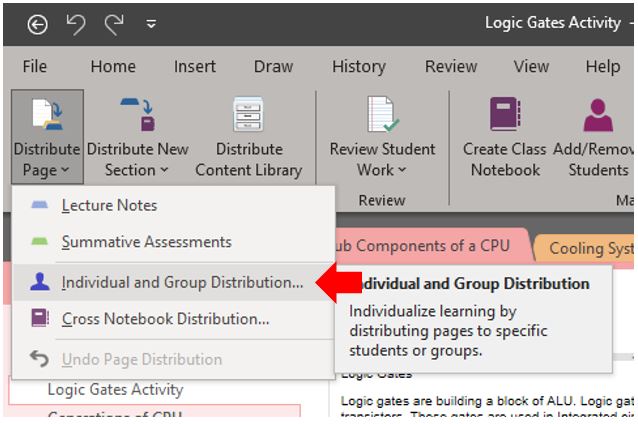Switch to the Home ribbon tab
This screenshot has width=638, height=424.
point(113,66)
